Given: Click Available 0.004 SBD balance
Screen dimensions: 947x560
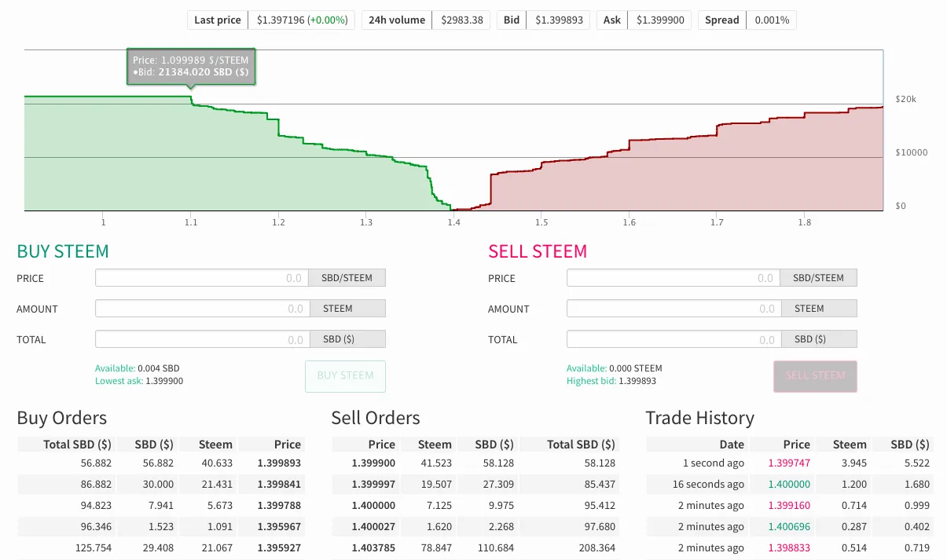Looking at the screenshot, I should coord(158,368).
